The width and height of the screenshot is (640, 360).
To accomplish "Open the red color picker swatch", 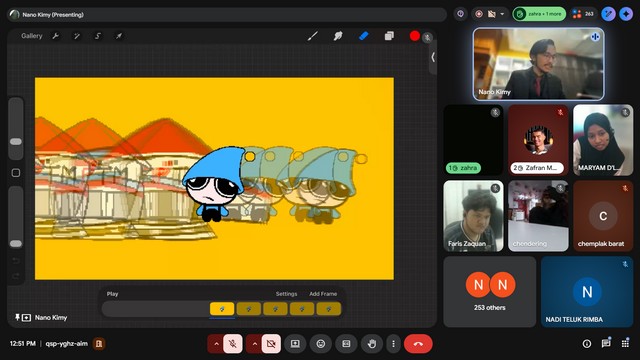I will [x=415, y=36].
